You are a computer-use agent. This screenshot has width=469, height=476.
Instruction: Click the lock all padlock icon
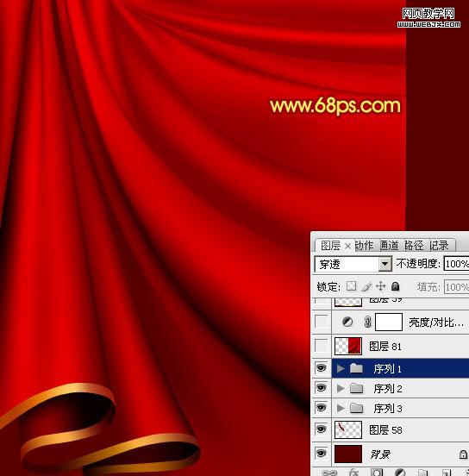point(395,286)
